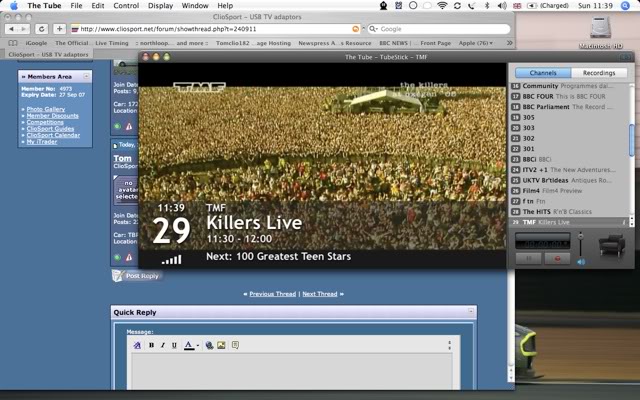Click the insert image icon in editor
The width and height of the screenshot is (640, 400).
click(221, 345)
